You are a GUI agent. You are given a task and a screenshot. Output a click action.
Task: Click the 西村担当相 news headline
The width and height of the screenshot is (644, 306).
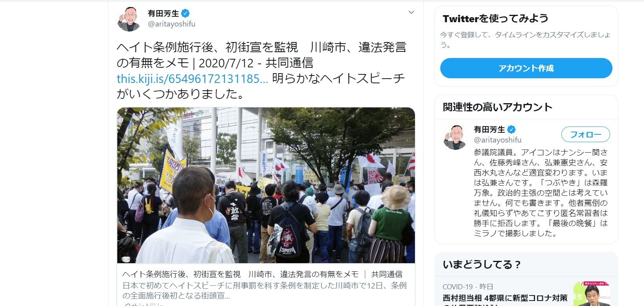pyautogui.click(x=505, y=298)
